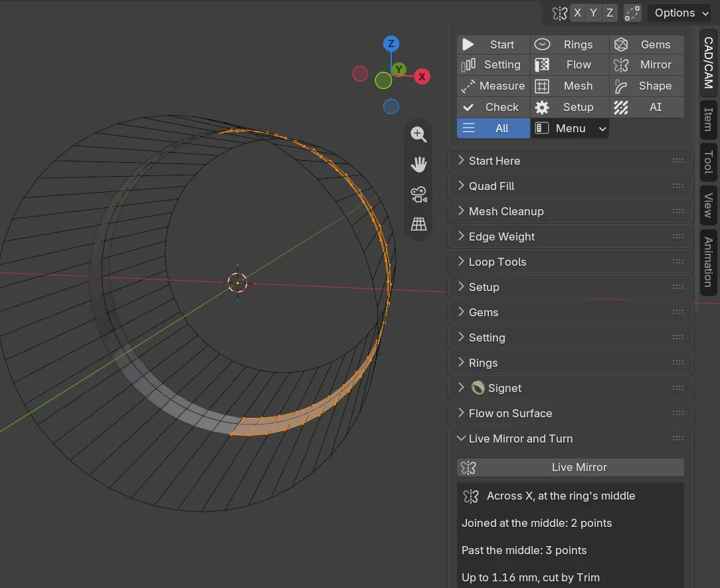Click 'Past the middle: 3 points'
This screenshot has height=588, width=720.
[x=524, y=550]
